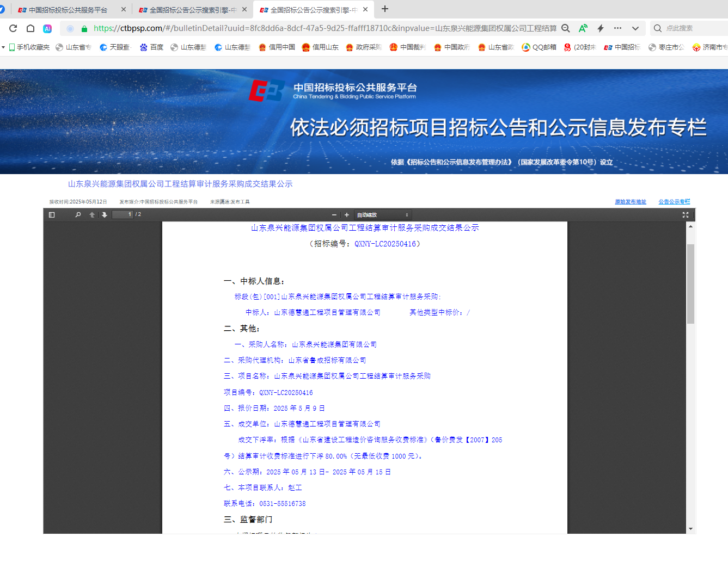Image resolution: width=728 pixels, height=562 pixels.
Task: Close the active third tab
Action: (365, 9)
